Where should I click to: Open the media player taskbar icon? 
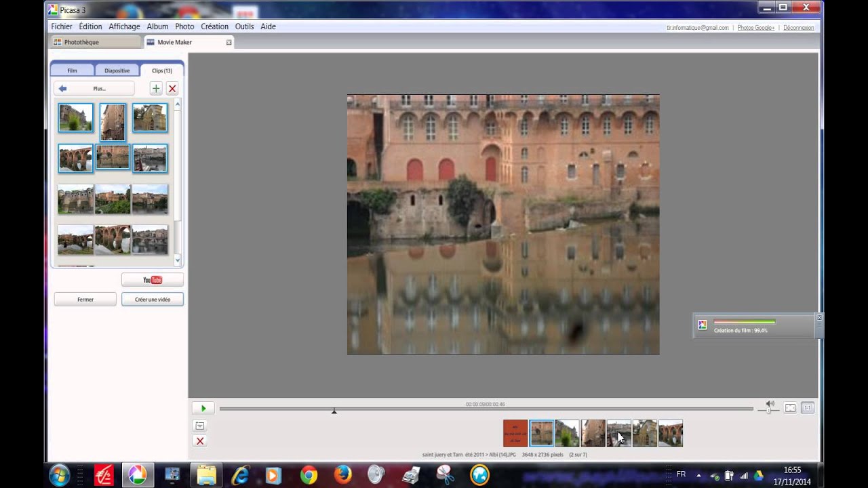pyautogui.click(x=274, y=475)
